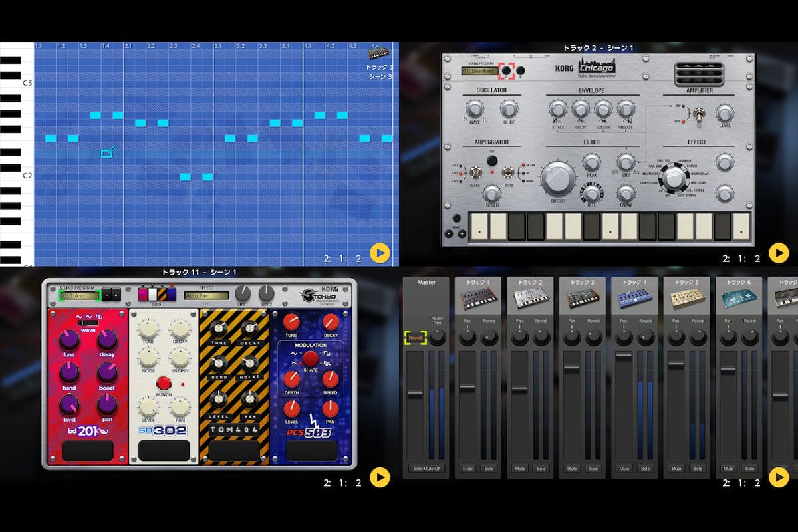This screenshot has height=532, width=798.
Task: Toggle the Master Reverb button
Action: point(415,338)
